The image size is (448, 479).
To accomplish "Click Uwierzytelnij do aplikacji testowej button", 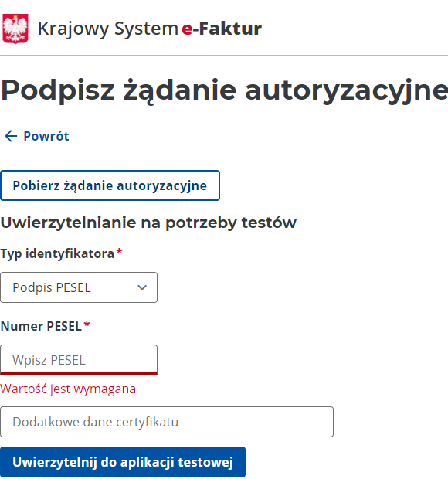I will (123, 462).
